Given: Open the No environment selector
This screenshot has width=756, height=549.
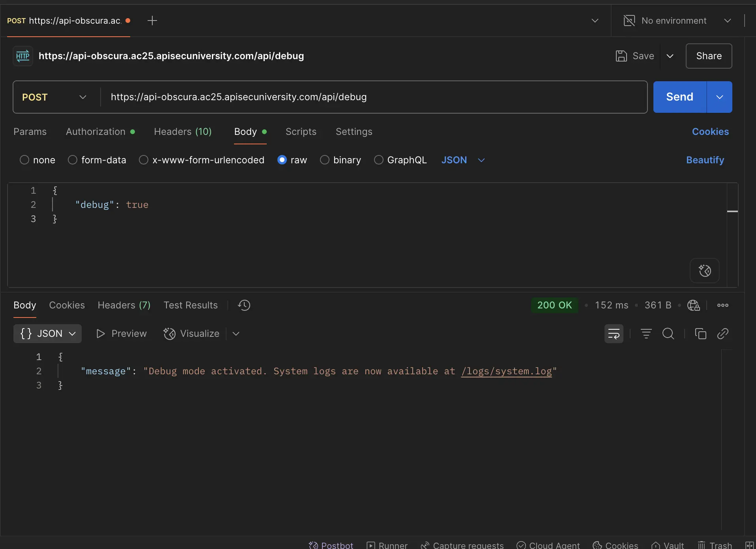Looking at the screenshot, I should 677,21.
